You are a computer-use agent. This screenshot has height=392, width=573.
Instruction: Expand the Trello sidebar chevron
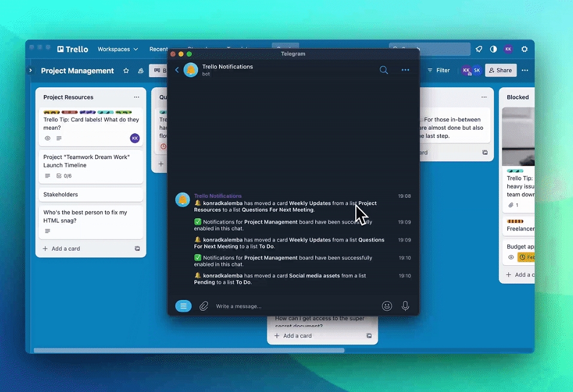pyautogui.click(x=31, y=71)
